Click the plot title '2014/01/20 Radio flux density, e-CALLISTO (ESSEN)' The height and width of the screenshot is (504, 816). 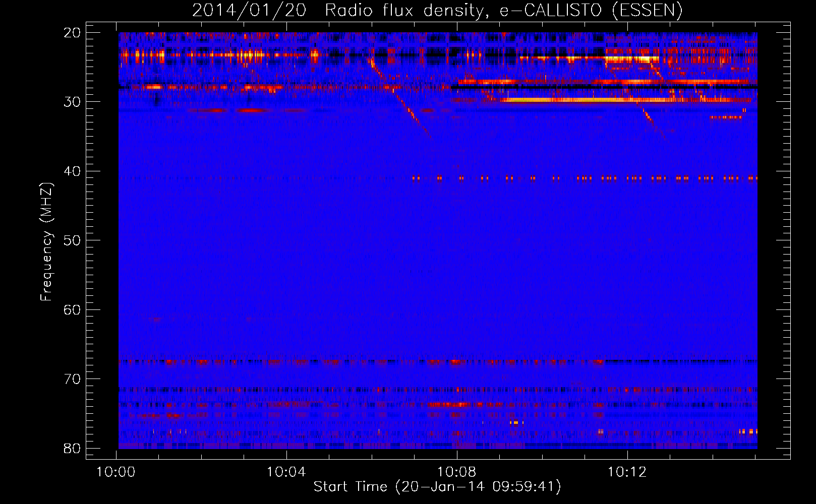click(437, 10)
